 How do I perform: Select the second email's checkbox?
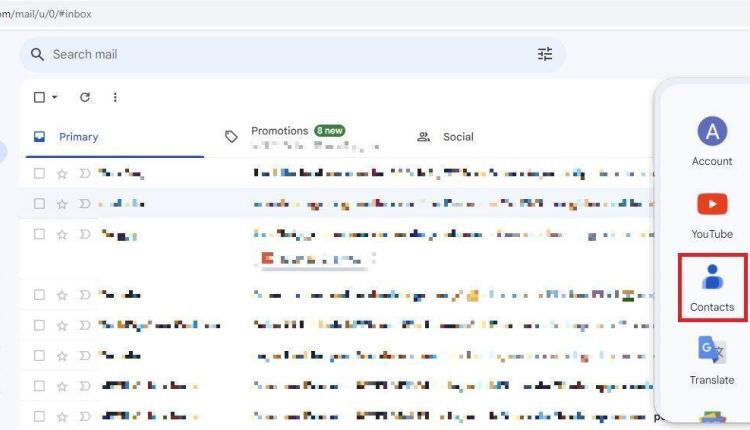tap(39, 204)
